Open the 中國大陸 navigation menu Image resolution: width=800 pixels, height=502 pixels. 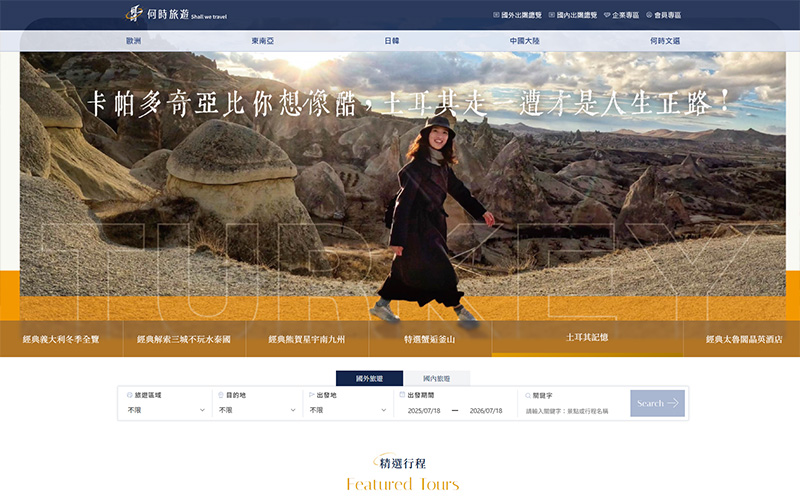coord(524,41)
